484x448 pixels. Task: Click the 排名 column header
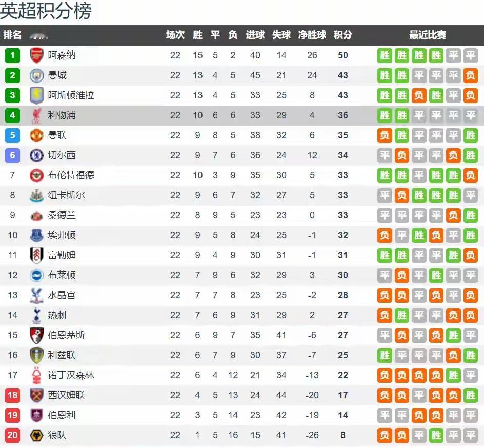(12, 35)
